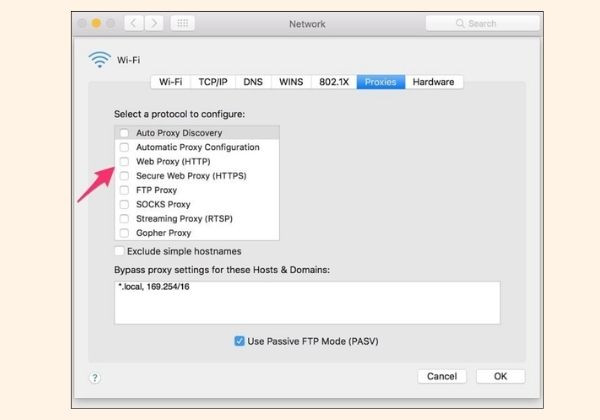Click inside bypass proxy hosts text box
Screen dimensions: 600x420
pos(307,303)
